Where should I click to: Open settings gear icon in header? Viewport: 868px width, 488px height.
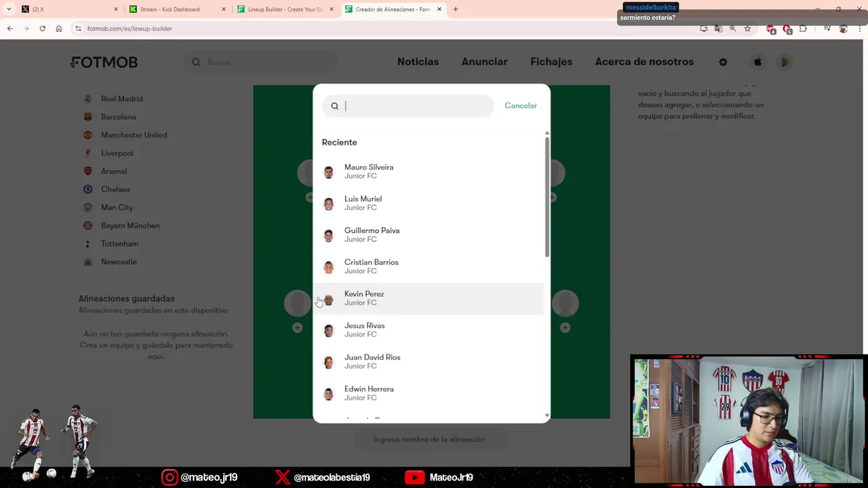(x=723, y=62)
